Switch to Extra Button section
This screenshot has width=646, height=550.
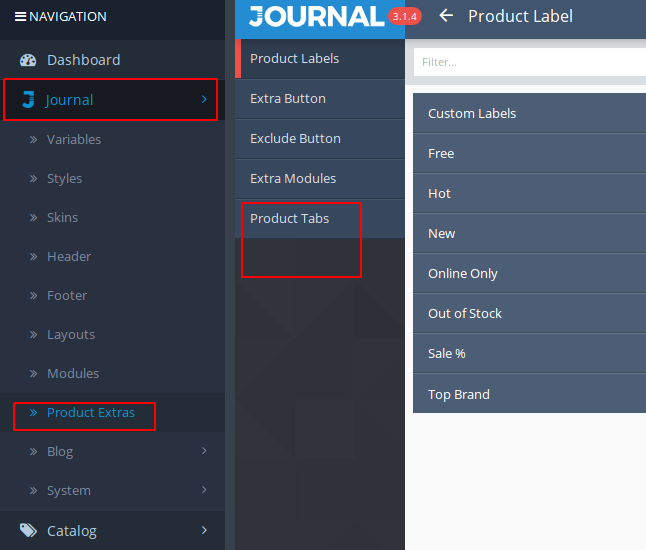[x=320, y=99]
